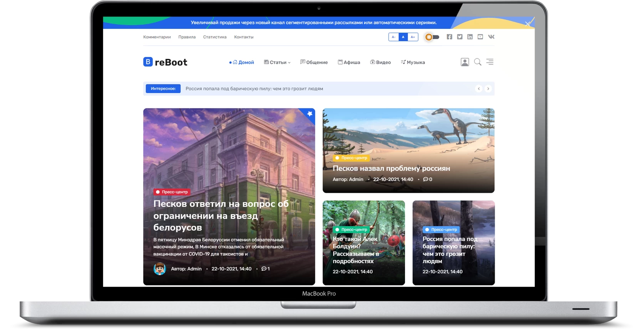This screenshot has height=330, width=644.
Task: Open the Статистика link
Action: 215,37
